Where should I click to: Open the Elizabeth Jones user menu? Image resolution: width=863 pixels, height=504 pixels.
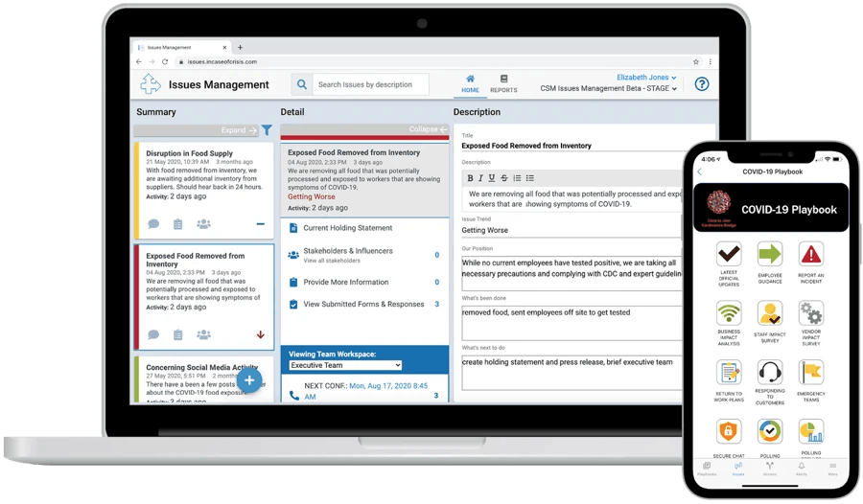(646, 78)
